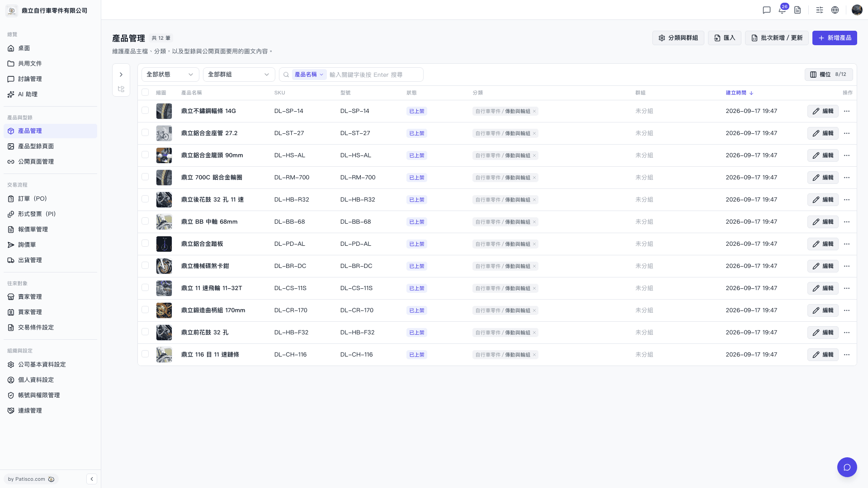Viewport: 868px width, 488px height.
Task: Open the chat messages icon in top bar
Action: 766,10
